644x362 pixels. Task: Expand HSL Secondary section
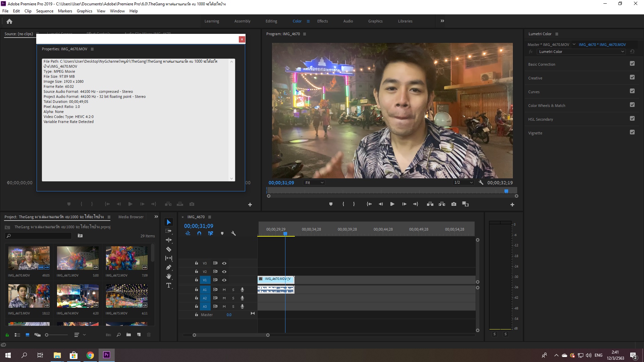[x=540, y=119]
